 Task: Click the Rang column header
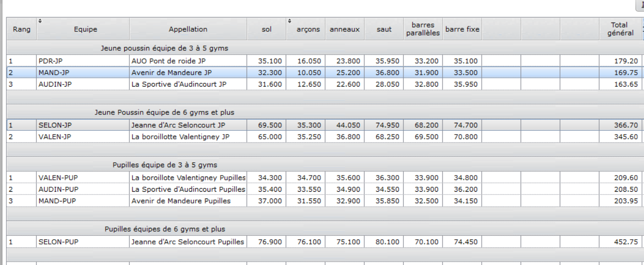(22, 29)
